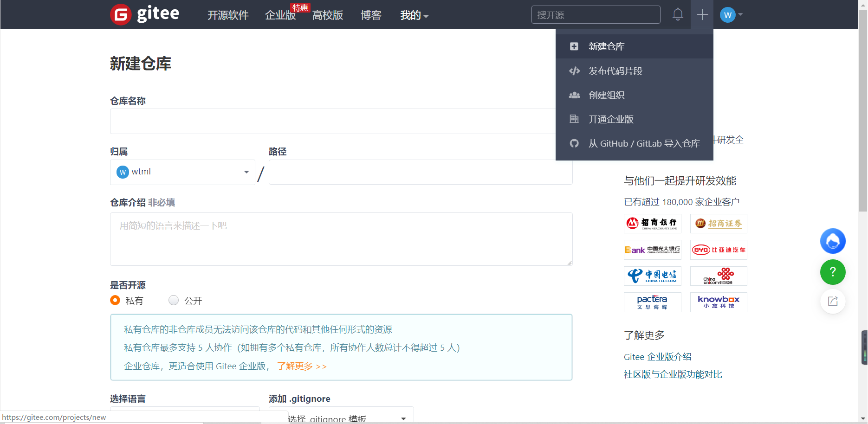Open the 我的 dropdown menu

click(x=414, y=15)
